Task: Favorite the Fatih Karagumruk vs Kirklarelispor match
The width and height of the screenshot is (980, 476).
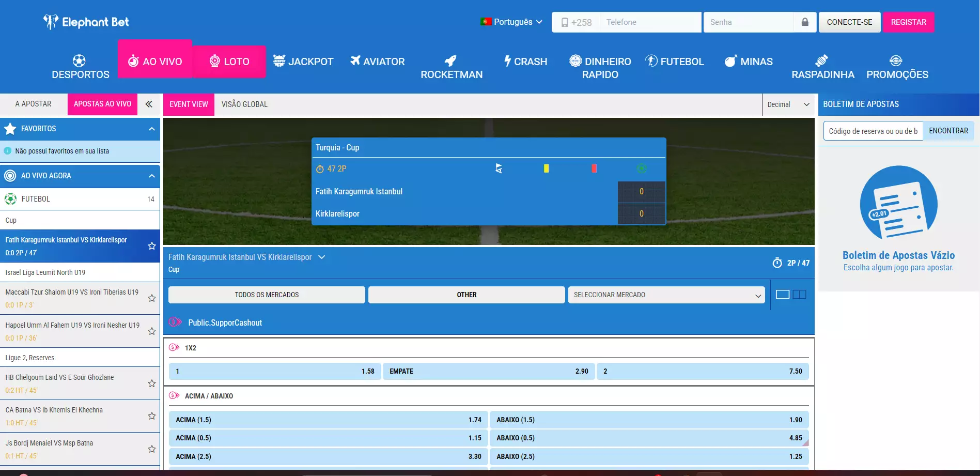Action: (x=152, y=246)
